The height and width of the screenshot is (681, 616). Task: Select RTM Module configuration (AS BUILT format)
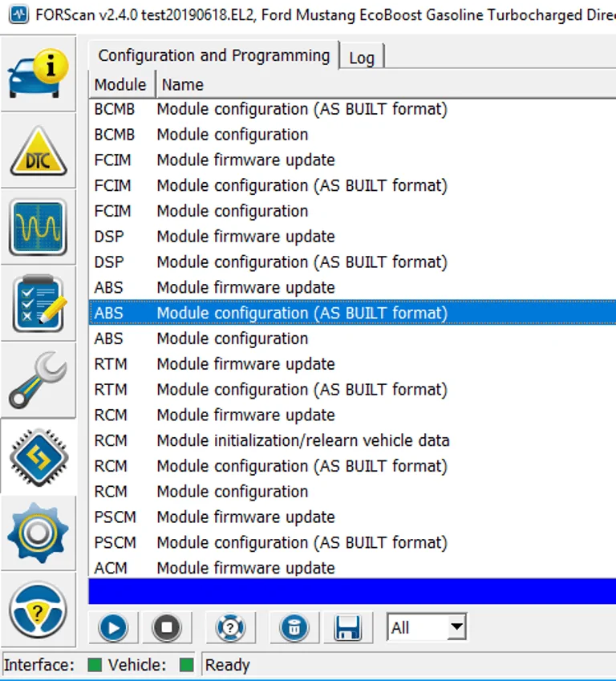tap(352, 390)
